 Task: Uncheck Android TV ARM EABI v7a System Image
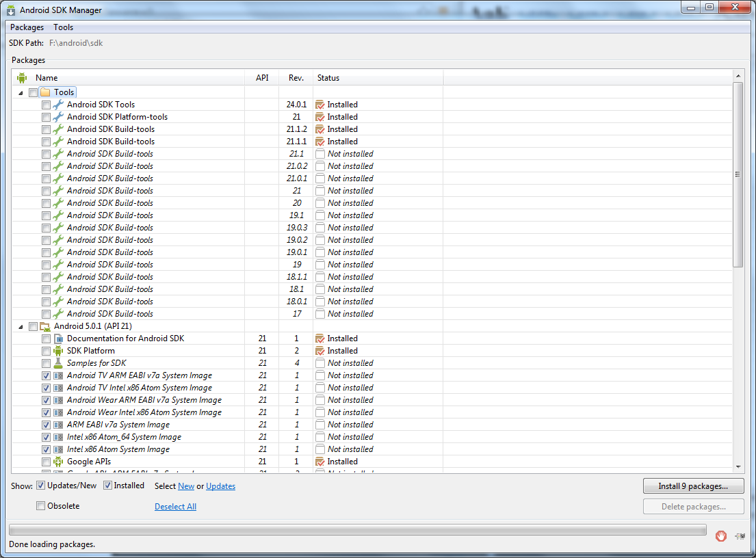pyautogui.click(x=46, y=375)
